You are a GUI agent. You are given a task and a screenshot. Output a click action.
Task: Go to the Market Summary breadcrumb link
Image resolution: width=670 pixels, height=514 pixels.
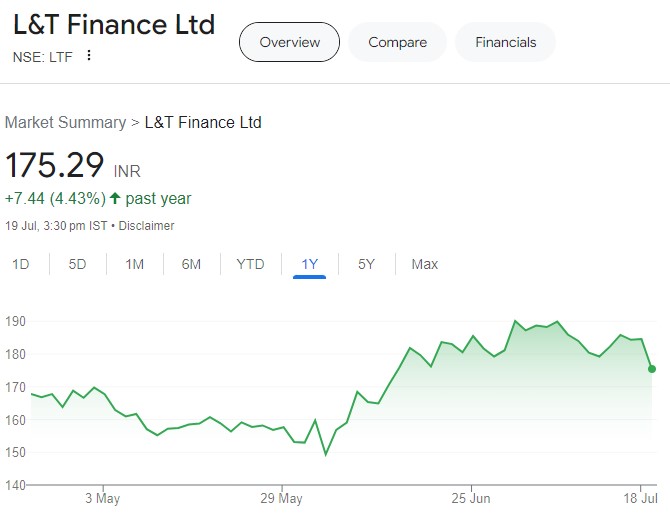coord(65,122)
